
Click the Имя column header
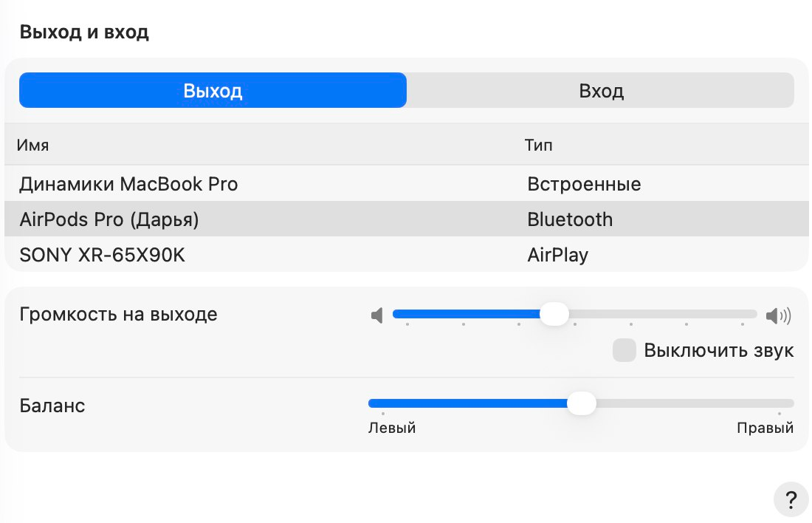[x=33, y=146]
